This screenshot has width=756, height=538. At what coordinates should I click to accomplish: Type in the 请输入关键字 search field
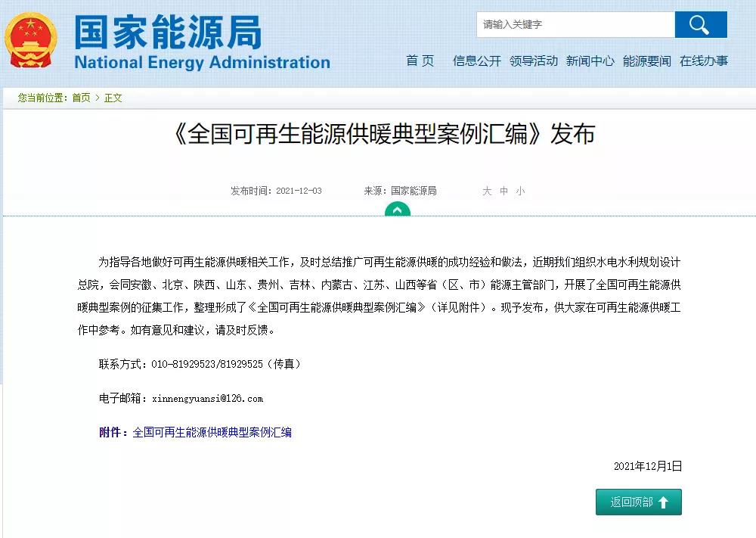[575, 24]
